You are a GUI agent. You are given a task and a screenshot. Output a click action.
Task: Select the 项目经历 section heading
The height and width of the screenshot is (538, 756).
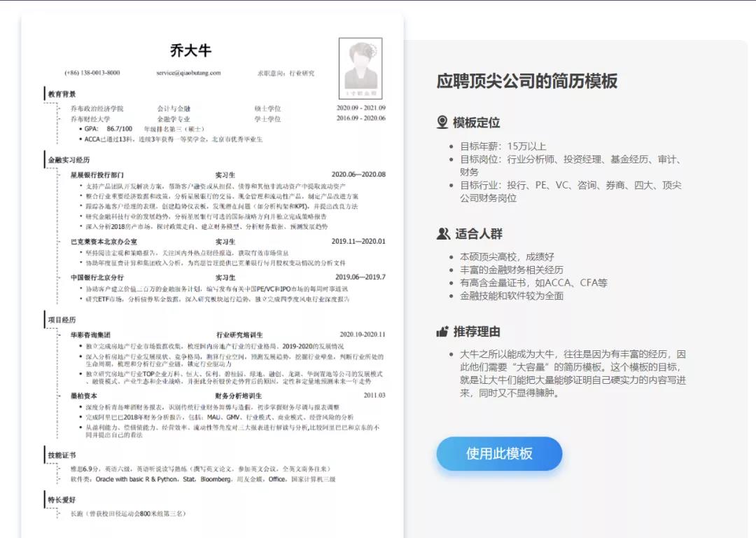pyautogui.click(x=62, y=320)
